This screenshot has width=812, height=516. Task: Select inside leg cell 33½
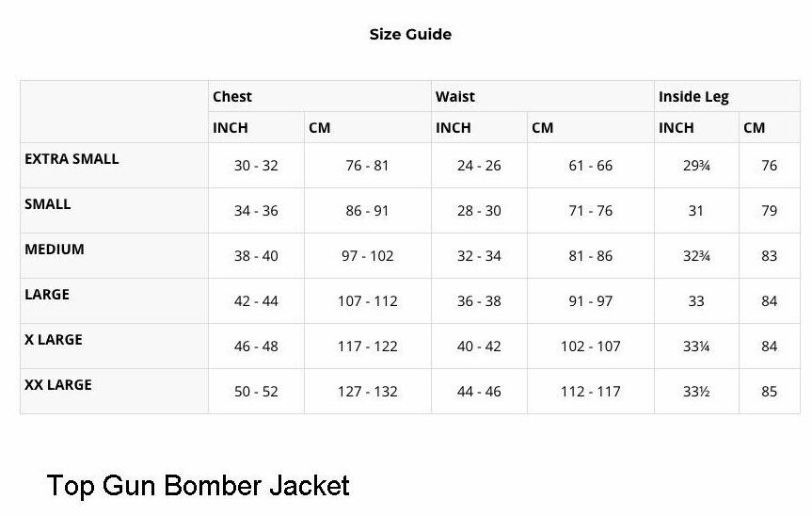[x=696, y=391]
